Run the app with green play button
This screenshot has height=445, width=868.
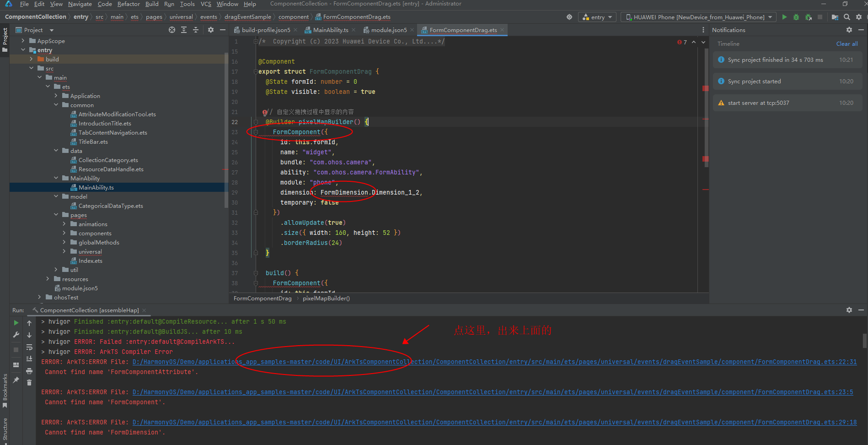point(784,17)
